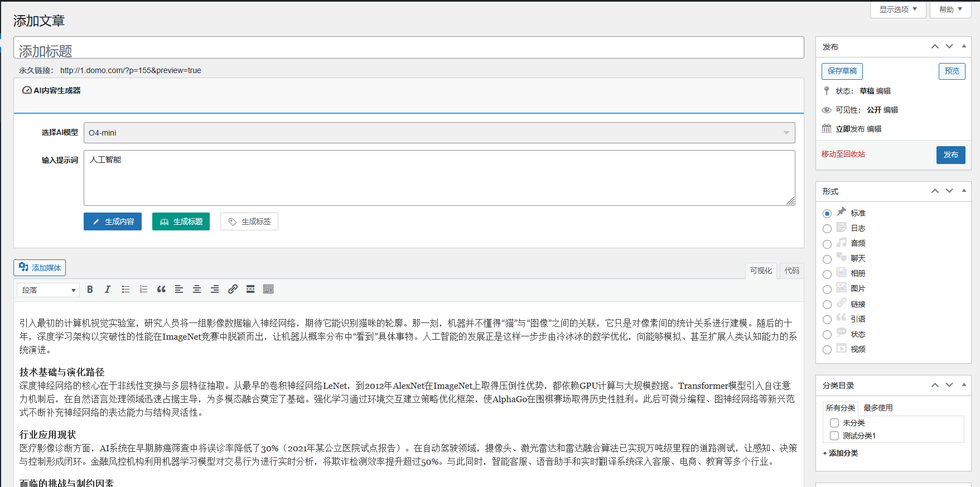Collapse the 发布 panel toggle triangle
Image resolution: width=980 pixels, height=487 pixels.
[x=964, y=46]
